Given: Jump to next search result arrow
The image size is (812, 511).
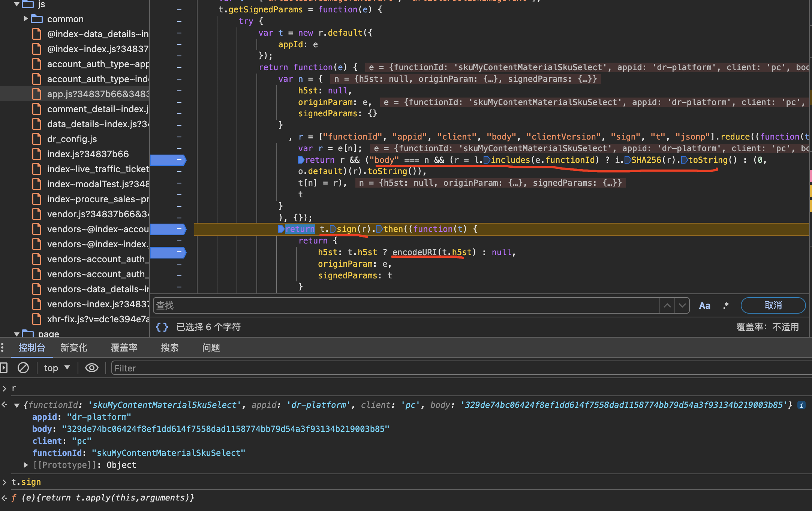Looking at the screenshot, I should [682, 305].
